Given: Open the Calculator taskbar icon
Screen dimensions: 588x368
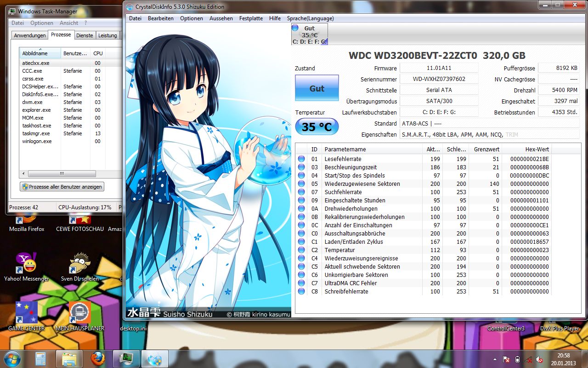Looking at the screenshot, I should click(41, 358).
